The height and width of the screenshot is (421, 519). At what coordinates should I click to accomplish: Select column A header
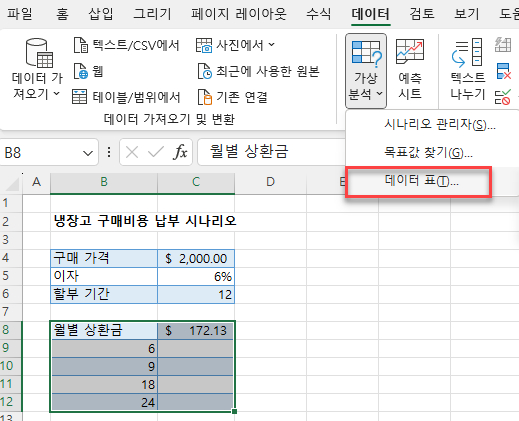(x=36, y=182)
